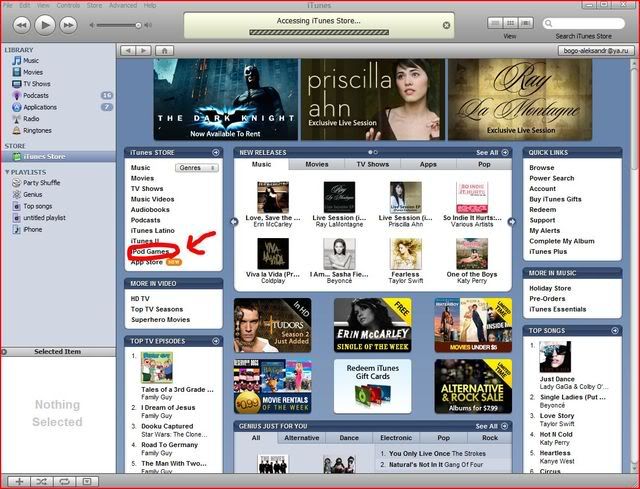Open the Priscilla Ahn banner
The height and width of the screenshot is (489, 640).
tap(373, 100)
